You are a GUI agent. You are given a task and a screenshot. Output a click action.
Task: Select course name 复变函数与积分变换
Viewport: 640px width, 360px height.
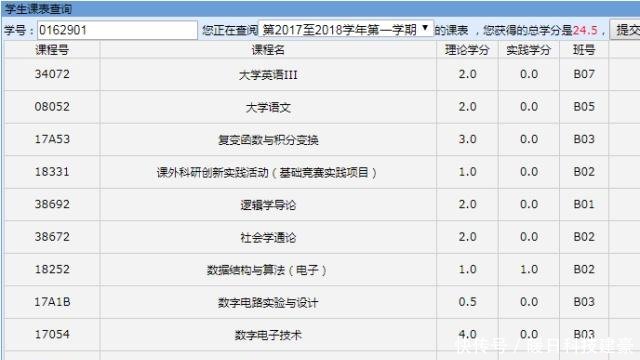coord(268,140)
